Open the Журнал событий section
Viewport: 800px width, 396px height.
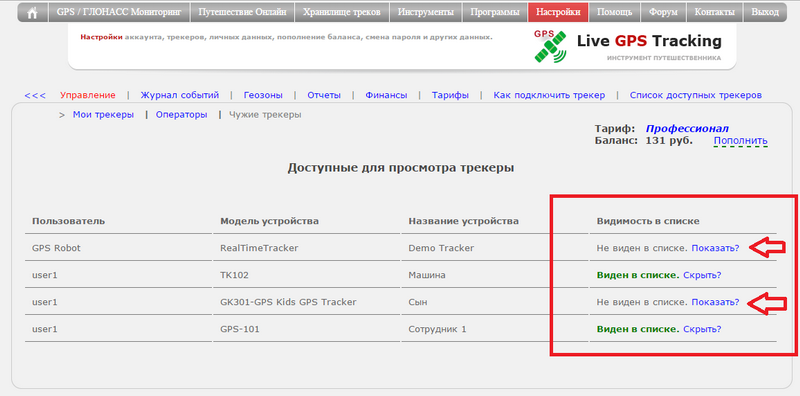pyautogui.click(x=180, y=95)
